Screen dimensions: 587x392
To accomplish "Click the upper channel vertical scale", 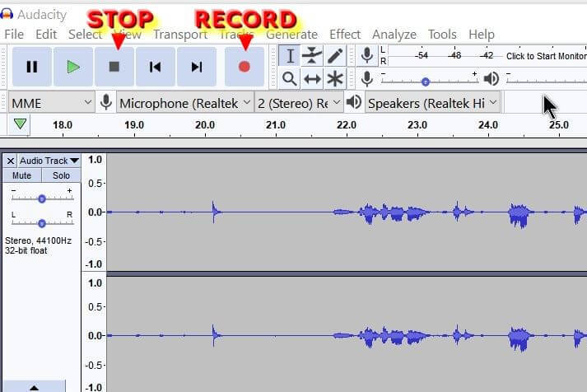I will [95, 212].
